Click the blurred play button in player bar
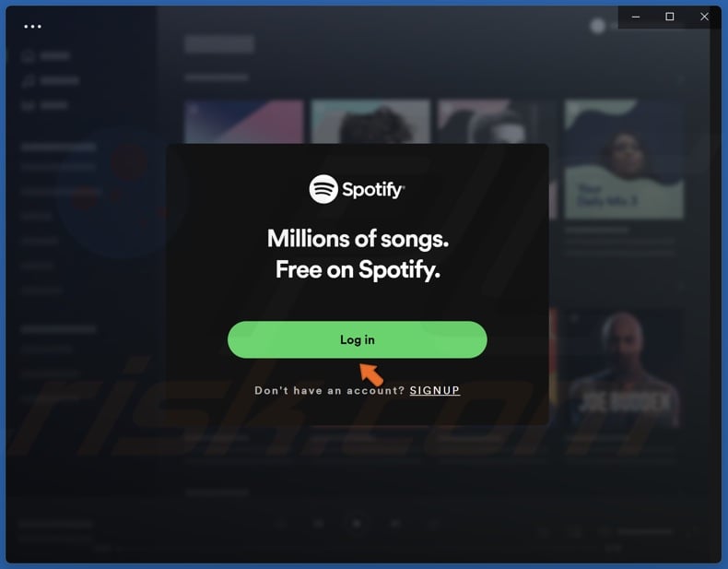Image resolution: width=728 pixels, height=569 pixels. 357,524
